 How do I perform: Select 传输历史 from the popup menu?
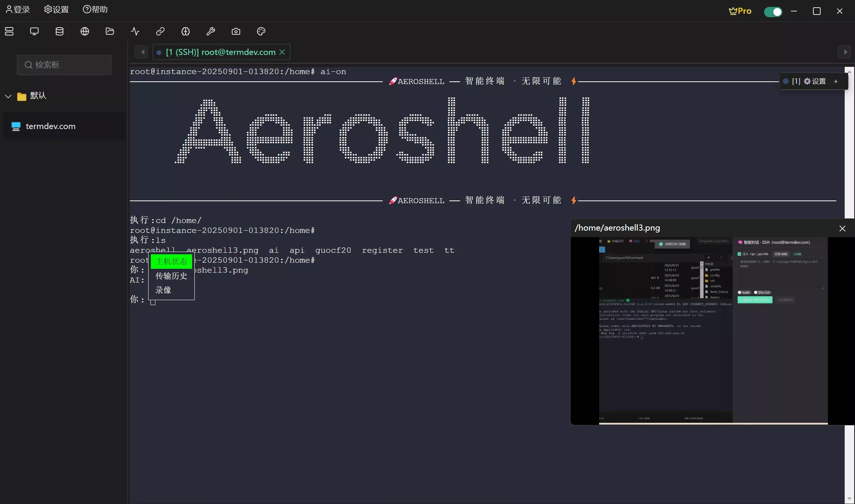point(171,276)
